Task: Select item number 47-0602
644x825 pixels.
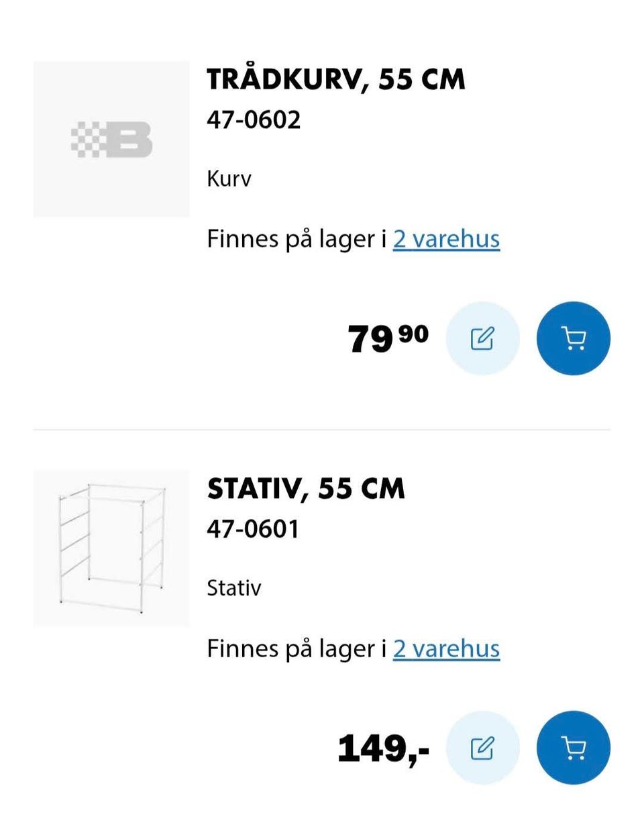Action: (254, 120)
